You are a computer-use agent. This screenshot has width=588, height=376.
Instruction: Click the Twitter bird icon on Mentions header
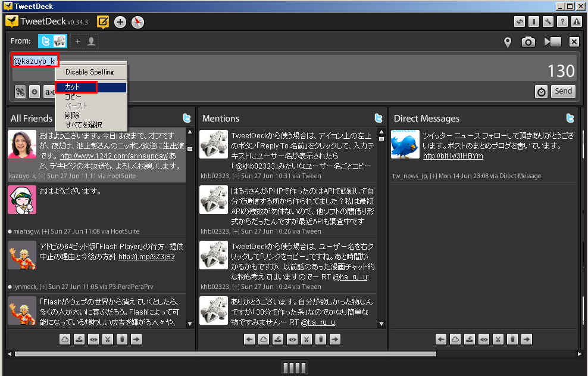(x=379, y=118)
